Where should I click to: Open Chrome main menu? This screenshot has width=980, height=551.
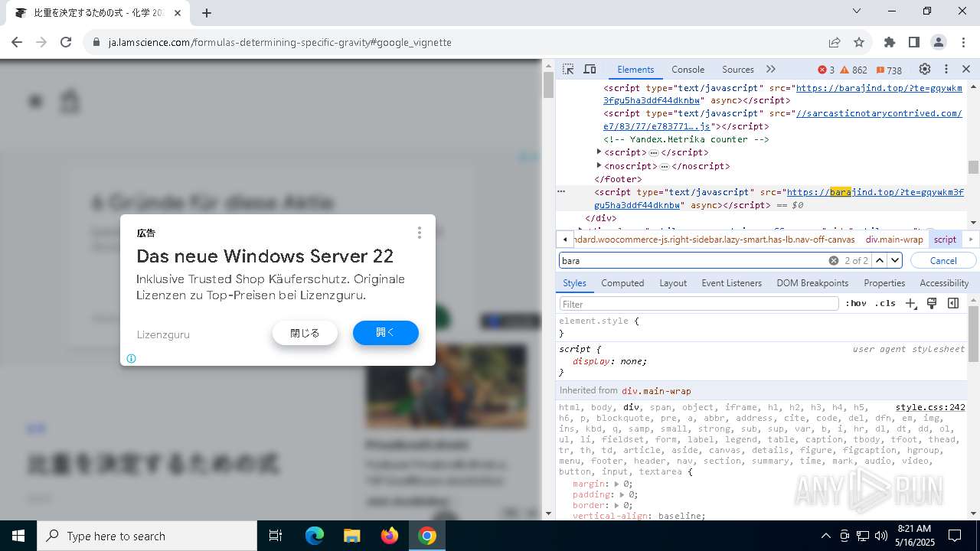(x=962, y=42)
